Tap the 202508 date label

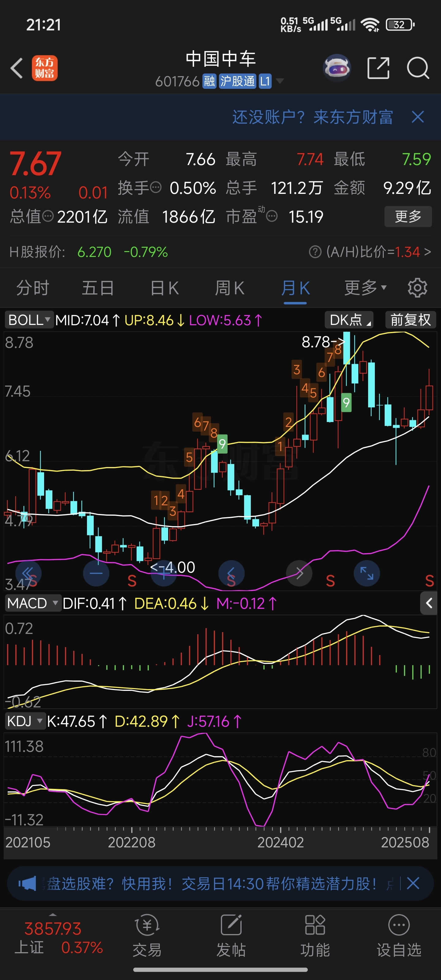click(405, 842)
